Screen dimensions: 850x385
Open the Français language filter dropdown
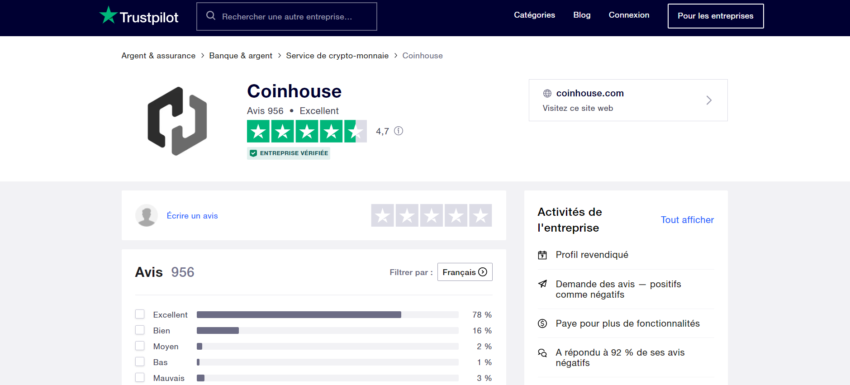tap(465, 272)
